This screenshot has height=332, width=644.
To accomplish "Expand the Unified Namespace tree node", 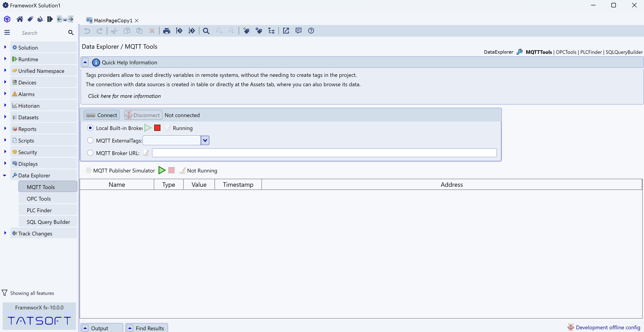I will click(5, 70).
